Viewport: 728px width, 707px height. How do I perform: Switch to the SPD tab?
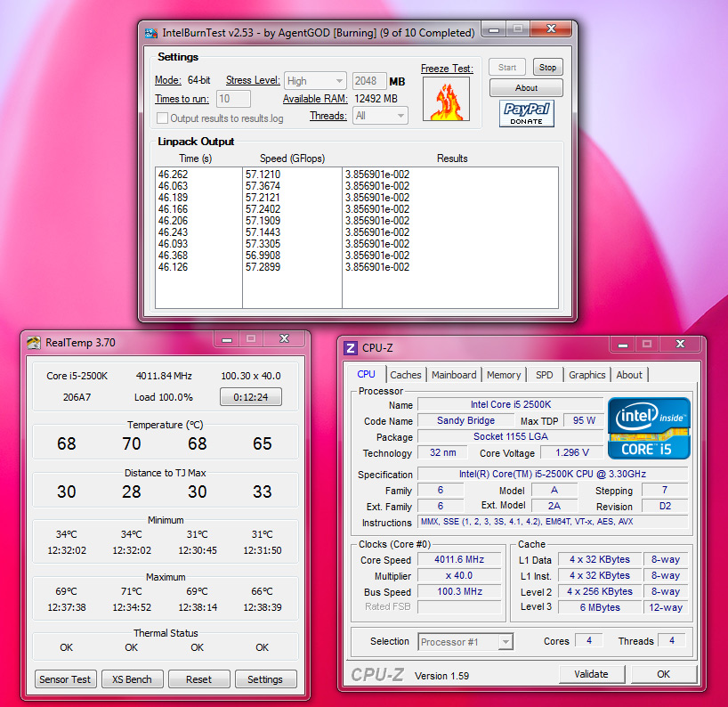coord(544,375)
